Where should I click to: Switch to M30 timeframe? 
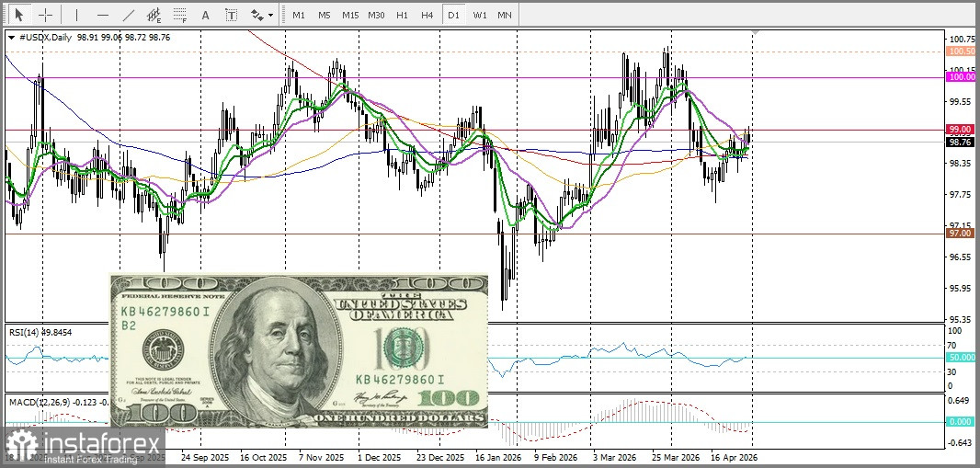click(x=376, y=14)
